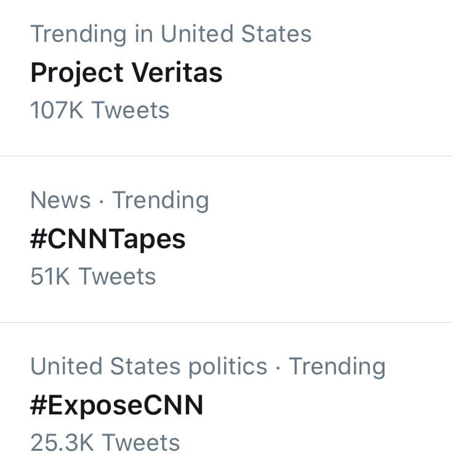
Task: Click the 'Trending in United States' label
Action: (x=171, y=34)
